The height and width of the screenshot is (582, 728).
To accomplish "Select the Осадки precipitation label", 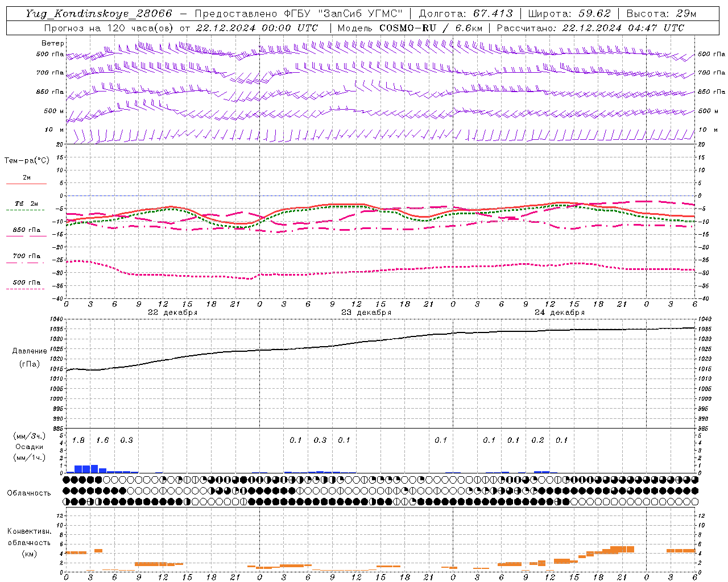I will tap(30, 447).
